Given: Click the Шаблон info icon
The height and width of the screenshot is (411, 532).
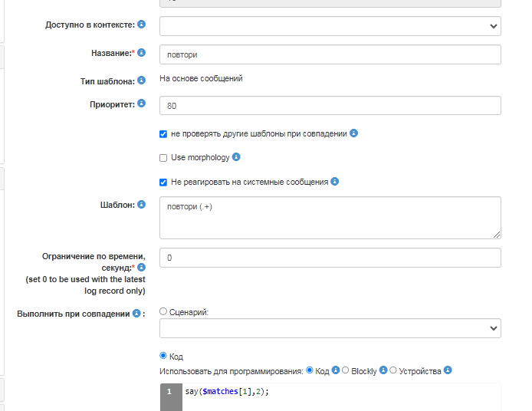Looking at the screenshot, I should tap(142, 204).
